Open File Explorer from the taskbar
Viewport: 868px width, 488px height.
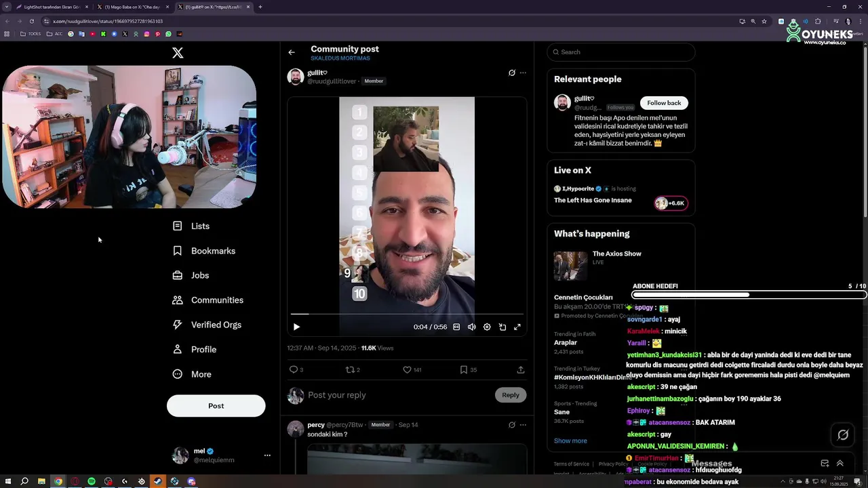pos(41,481)
